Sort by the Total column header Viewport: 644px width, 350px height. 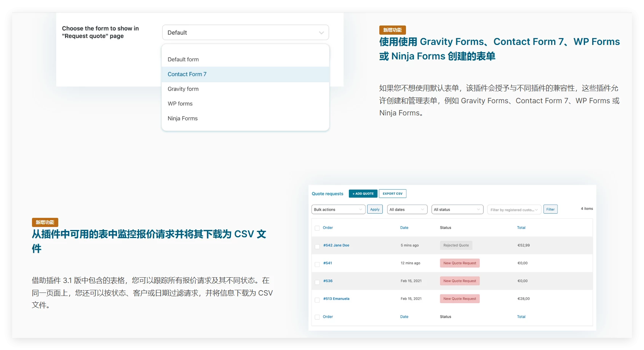point(521,228)
